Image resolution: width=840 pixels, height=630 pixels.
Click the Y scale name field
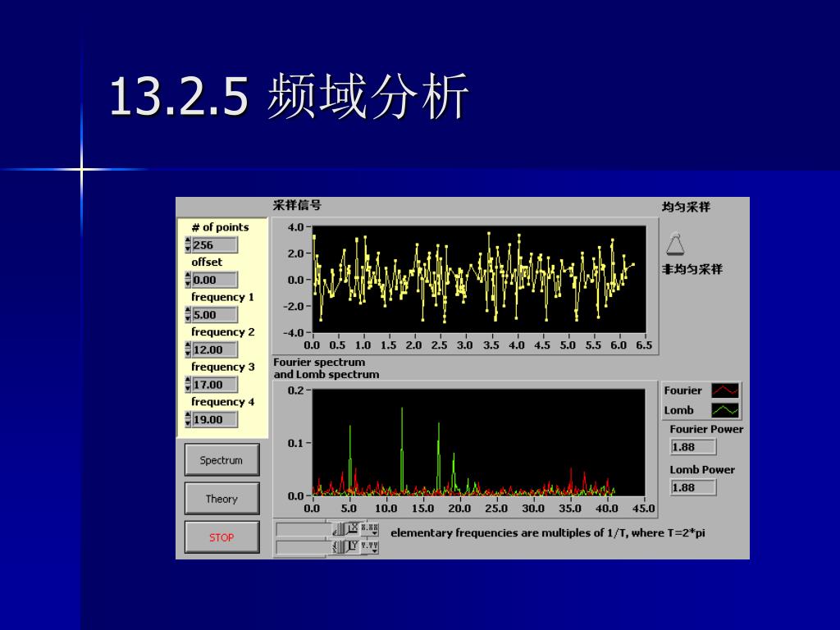[303, 547]
